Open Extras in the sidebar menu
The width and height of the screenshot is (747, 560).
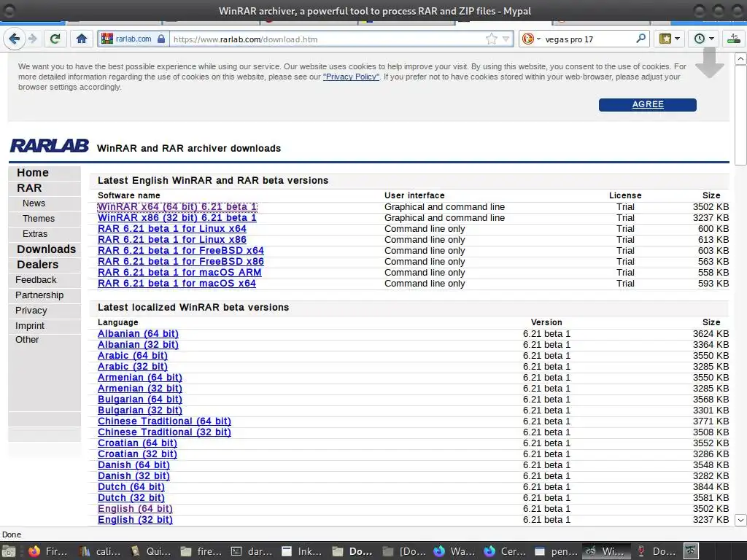tap(35, 234)
